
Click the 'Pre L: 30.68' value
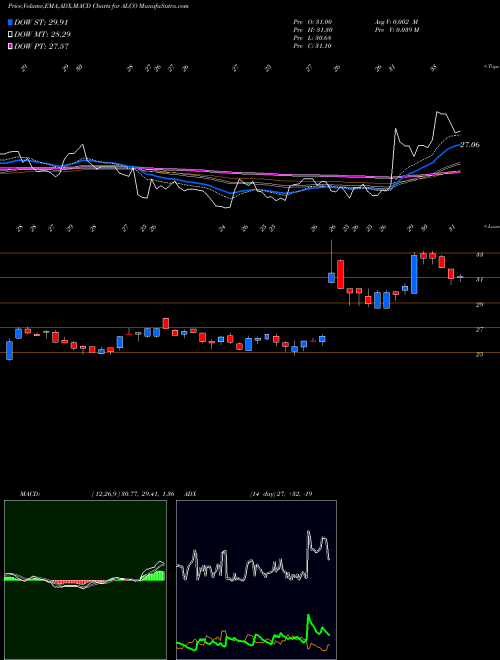point(313,38)
